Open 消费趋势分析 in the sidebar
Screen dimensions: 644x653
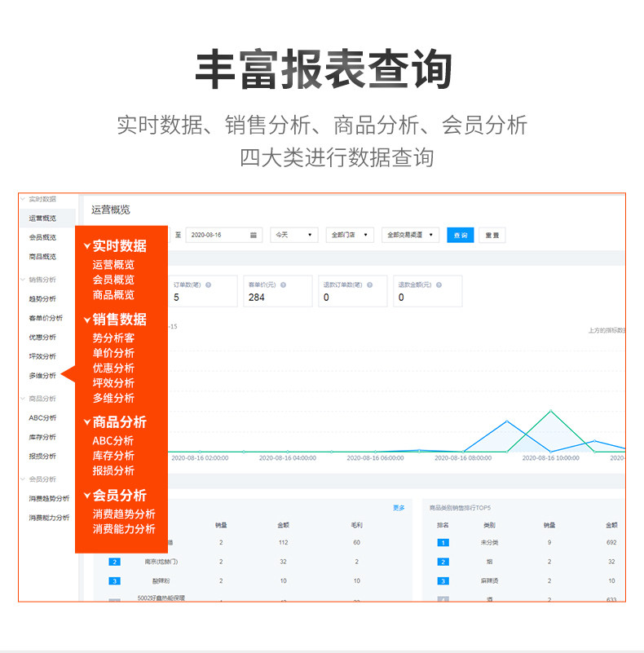click(49, 498)
